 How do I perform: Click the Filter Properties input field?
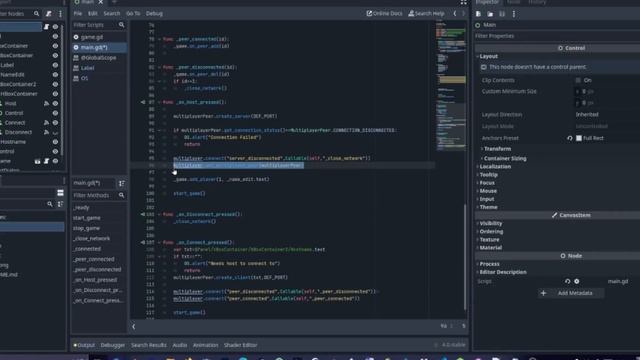tap(557, 36)
